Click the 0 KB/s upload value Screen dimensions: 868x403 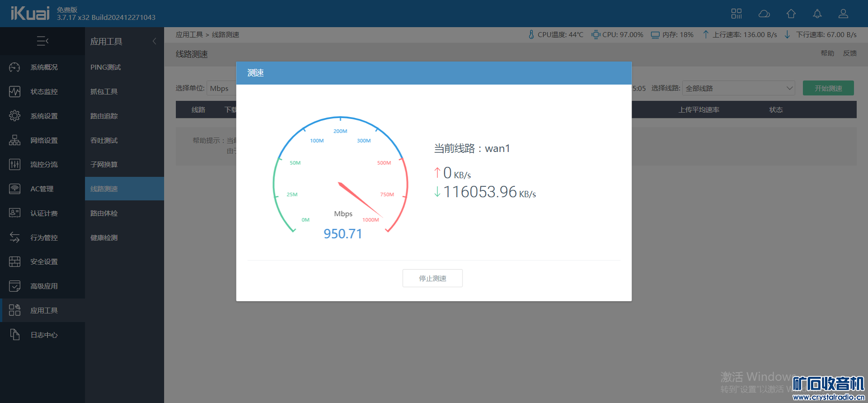pos(457,173)
